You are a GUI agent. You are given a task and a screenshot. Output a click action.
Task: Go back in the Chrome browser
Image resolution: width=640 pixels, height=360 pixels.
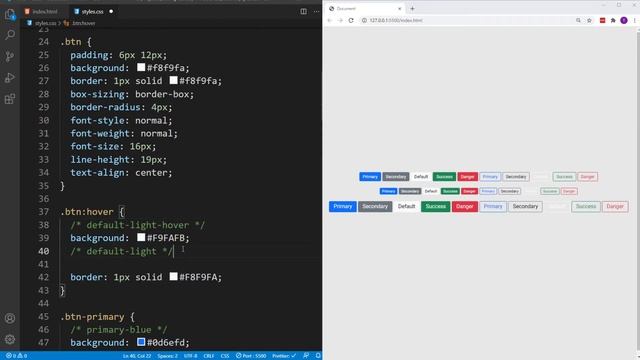(x=330, y=20)
